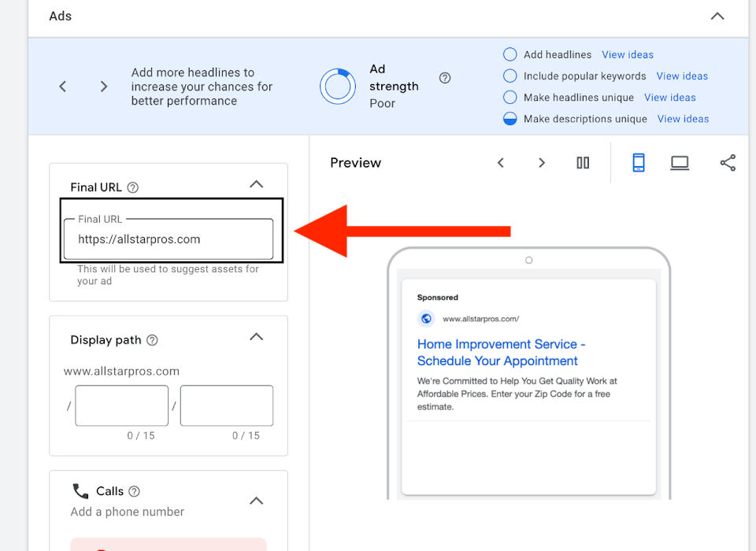Switch preview to desktop laptop view
The width and height of the screenshot is (756, 551).
680,163
